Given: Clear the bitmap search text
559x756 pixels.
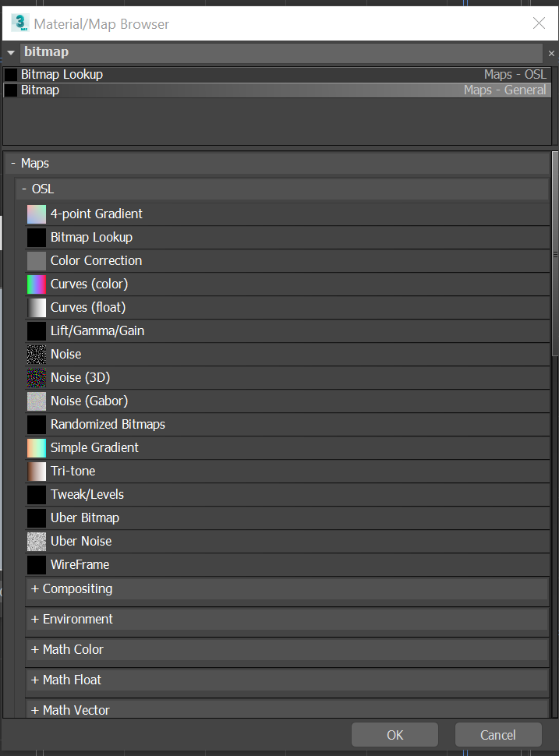Looking at the screenshot, I should (x=551, y=53).
